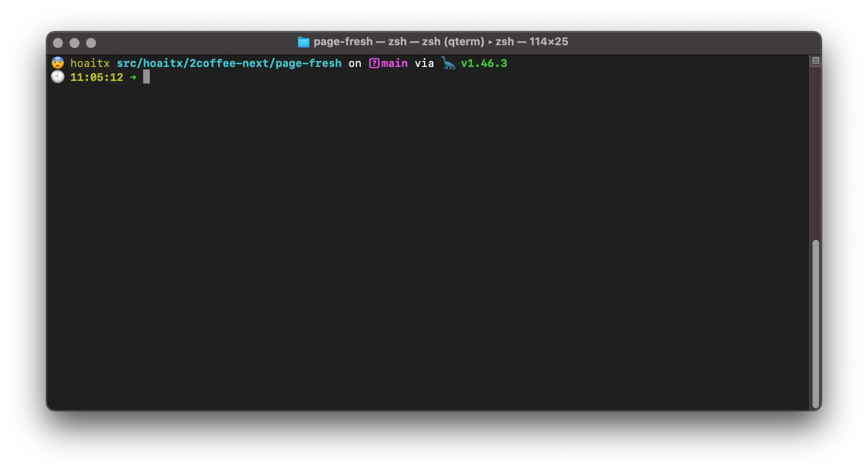Image resolution: width=868 pixels, height=472 pixels.
Task: Click the dinosaur Deno emoji
Action: tap(448, 63)
